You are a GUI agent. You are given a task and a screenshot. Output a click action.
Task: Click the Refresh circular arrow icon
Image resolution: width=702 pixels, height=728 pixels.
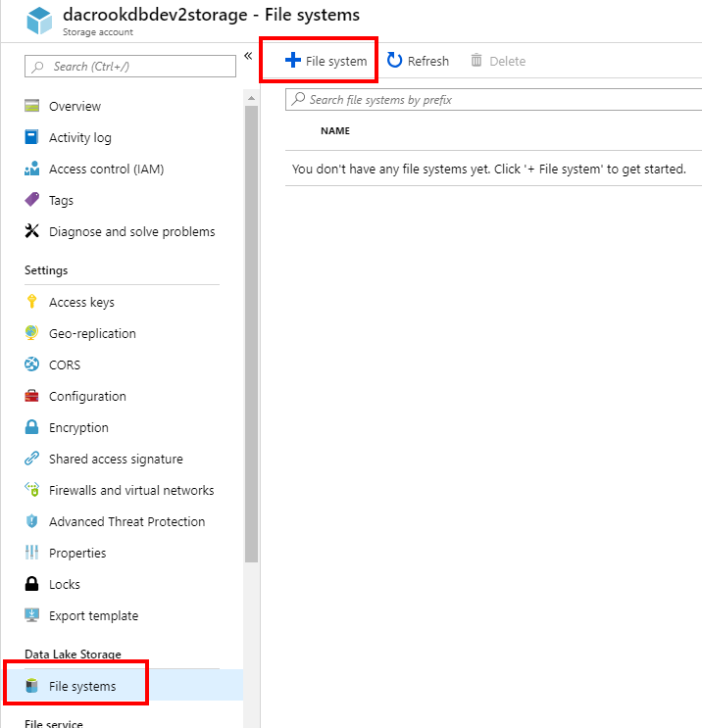point(394,61)
